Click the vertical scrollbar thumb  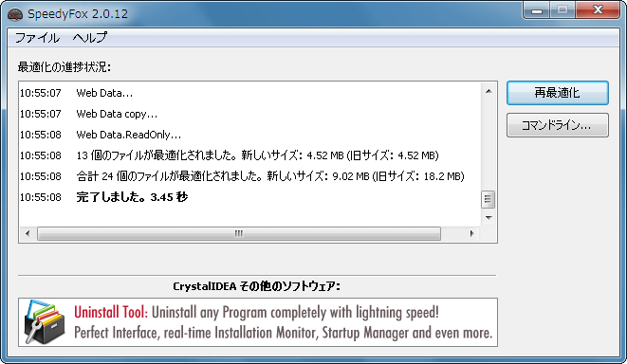click(488, 199)
